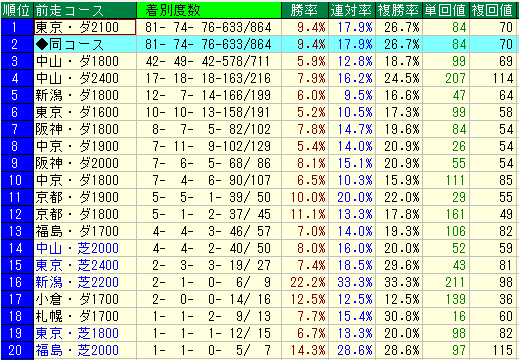Click the 前走コース column header
The width and height of the screenshot is (519, 360).
click(x=85, y=10)
